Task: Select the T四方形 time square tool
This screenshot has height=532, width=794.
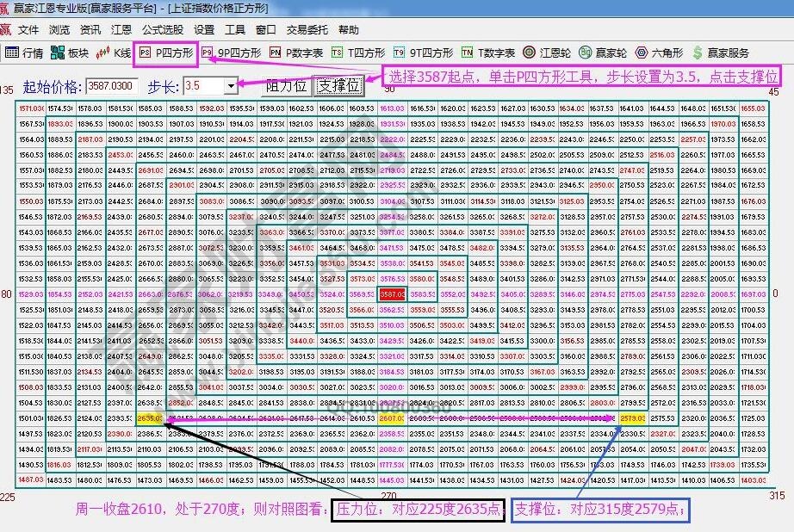Action: (x=358, y=53)
